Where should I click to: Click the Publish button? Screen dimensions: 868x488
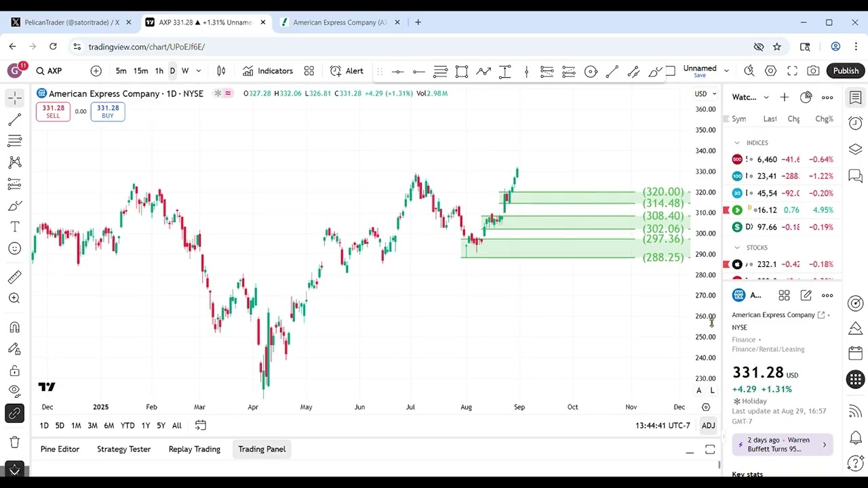(846, 70)
